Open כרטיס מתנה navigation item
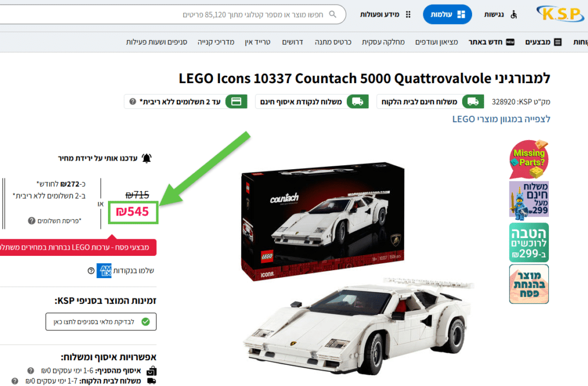This screenshot has height=386, width=588. (333, 42)
